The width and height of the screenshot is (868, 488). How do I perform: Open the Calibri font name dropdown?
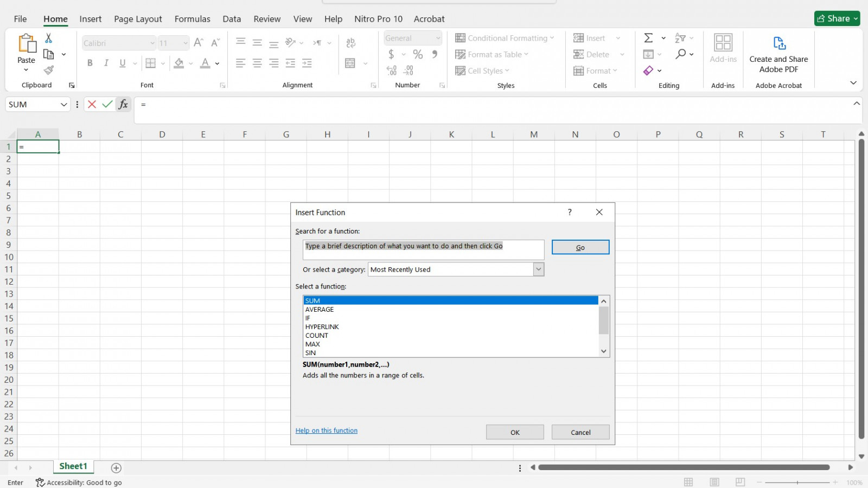point(152,43)
